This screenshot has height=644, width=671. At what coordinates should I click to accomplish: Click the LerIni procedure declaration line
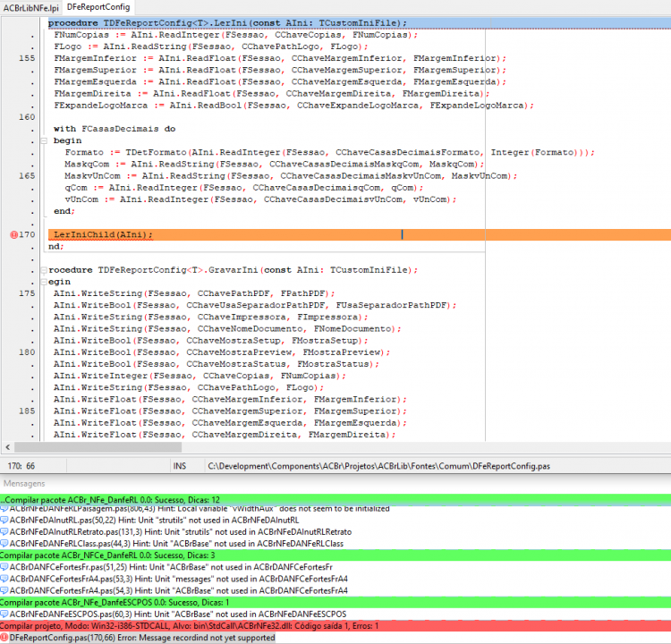tap(360, 23)
